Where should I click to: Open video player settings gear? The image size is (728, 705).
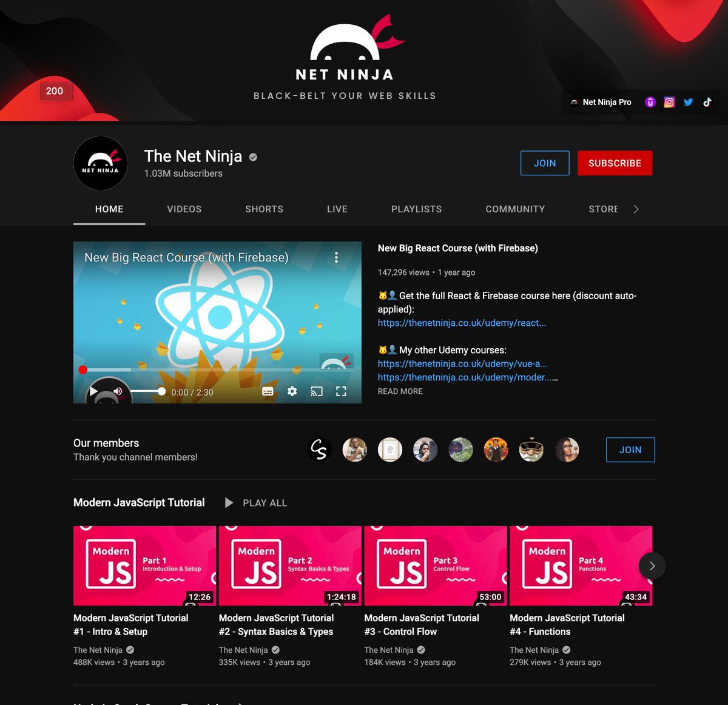[x=292, y=392]
